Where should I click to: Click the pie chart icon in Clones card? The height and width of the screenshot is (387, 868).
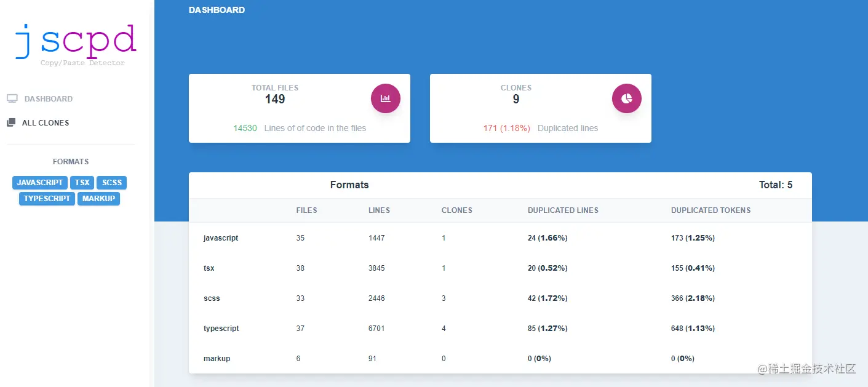pos(627,98)
